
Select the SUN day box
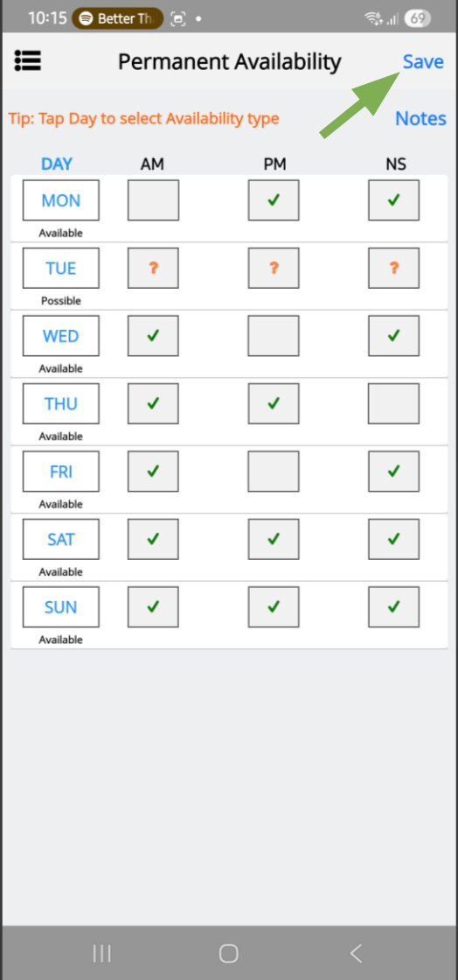(60, 607)
